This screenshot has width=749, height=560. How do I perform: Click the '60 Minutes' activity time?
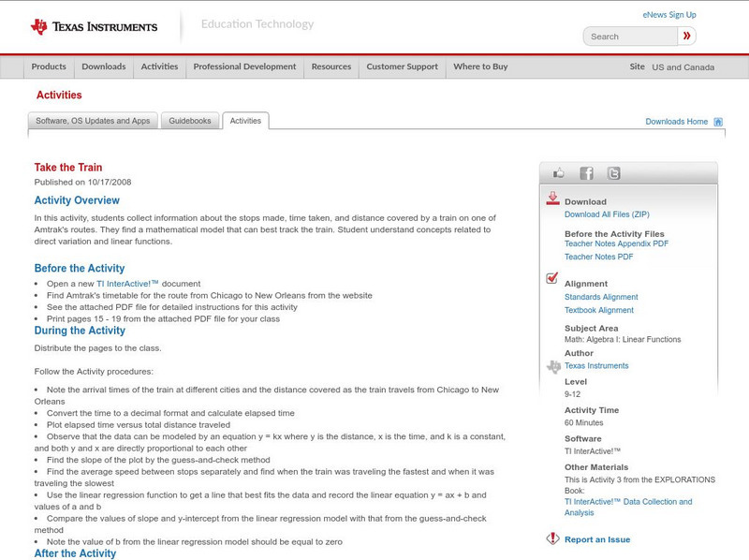(x=583, y=423)
